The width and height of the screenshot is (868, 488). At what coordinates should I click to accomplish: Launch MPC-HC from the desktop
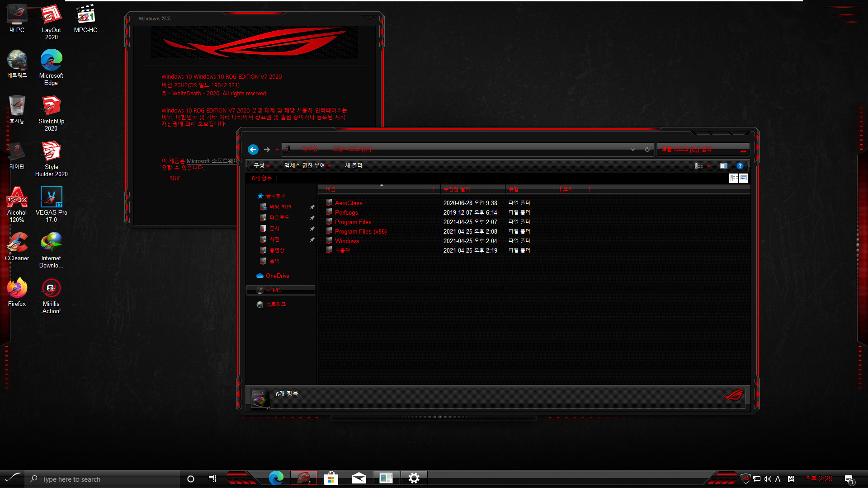[85, 19]
